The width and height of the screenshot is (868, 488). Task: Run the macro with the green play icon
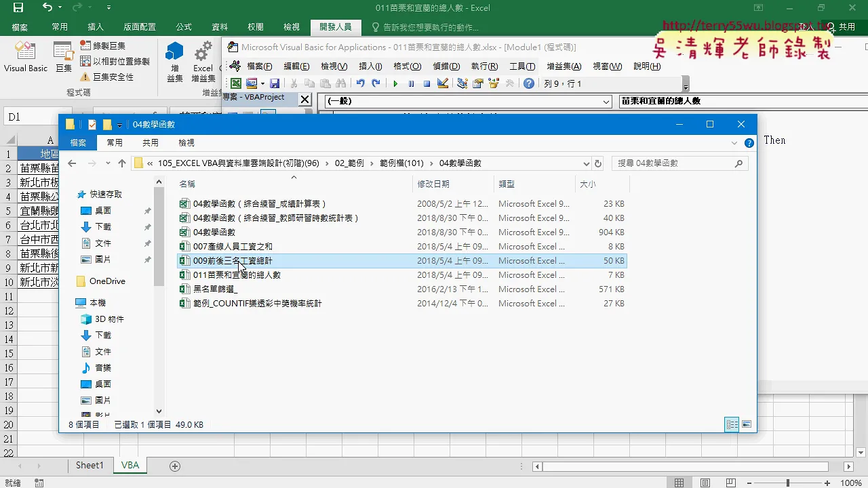pyautogui.click(x=395, y=83)
